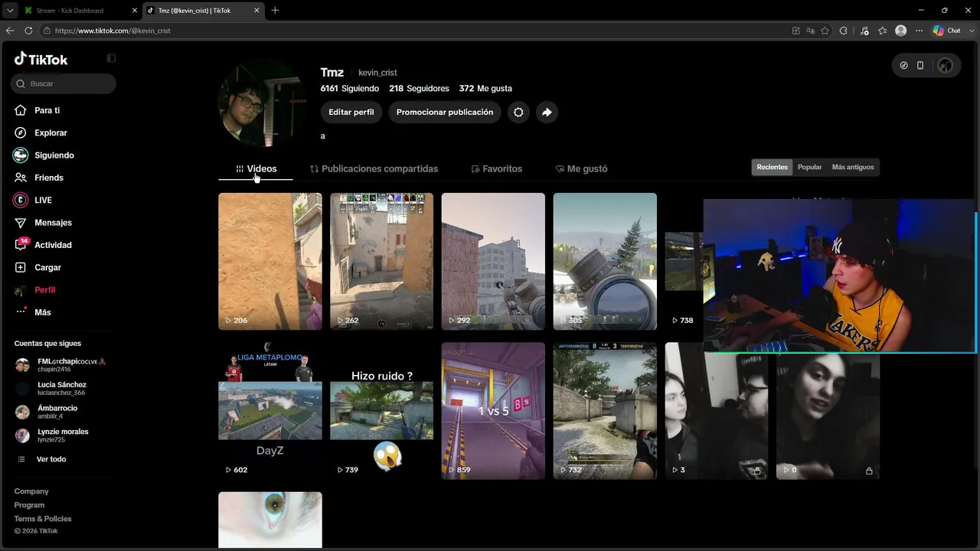Reload the TikTok page

[x=28, y=31]
